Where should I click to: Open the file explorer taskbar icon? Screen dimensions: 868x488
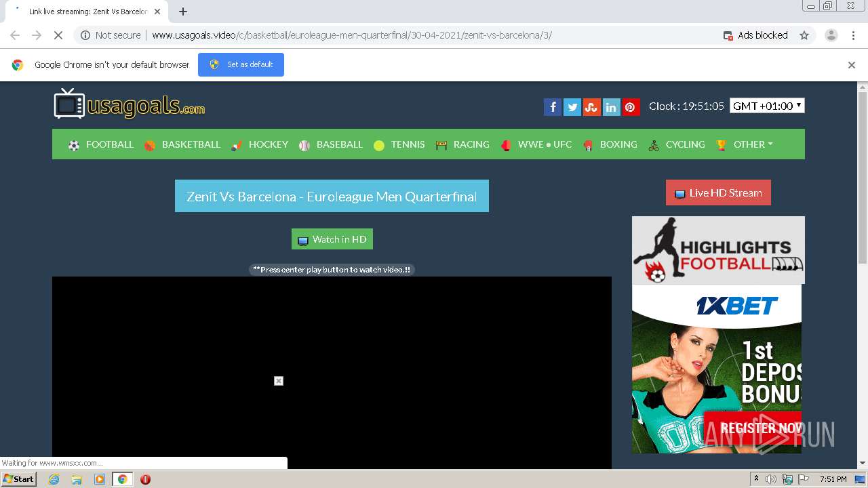point(77,479)
